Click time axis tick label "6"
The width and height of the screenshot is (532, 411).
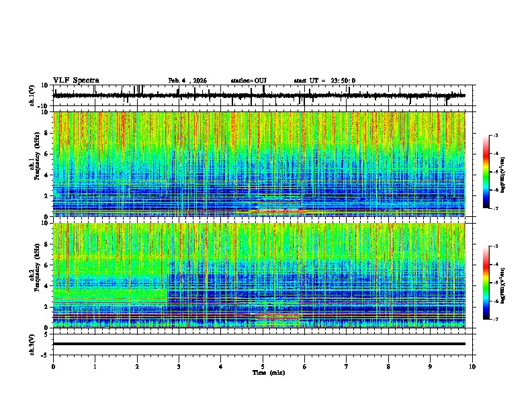coord(305,367)
